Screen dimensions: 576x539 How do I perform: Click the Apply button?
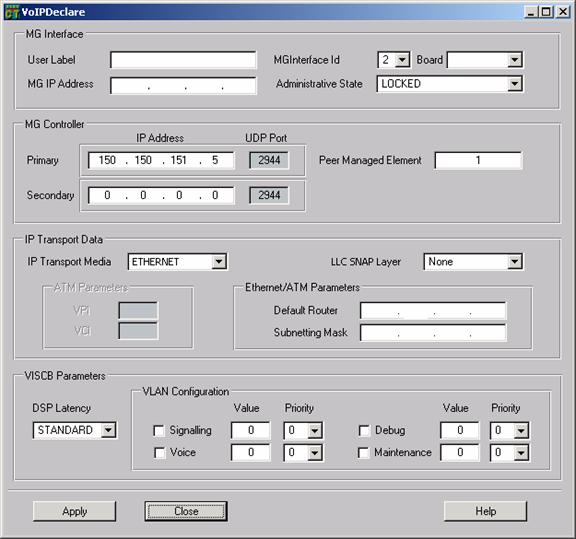[74, 511]
